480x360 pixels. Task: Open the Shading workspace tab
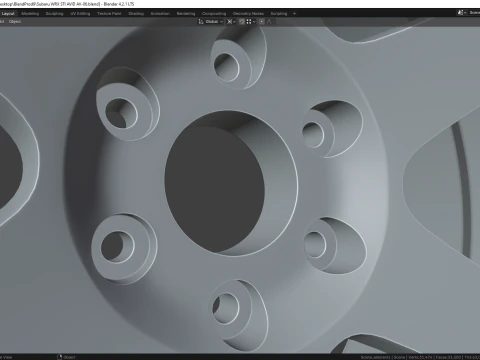(136, 14)
